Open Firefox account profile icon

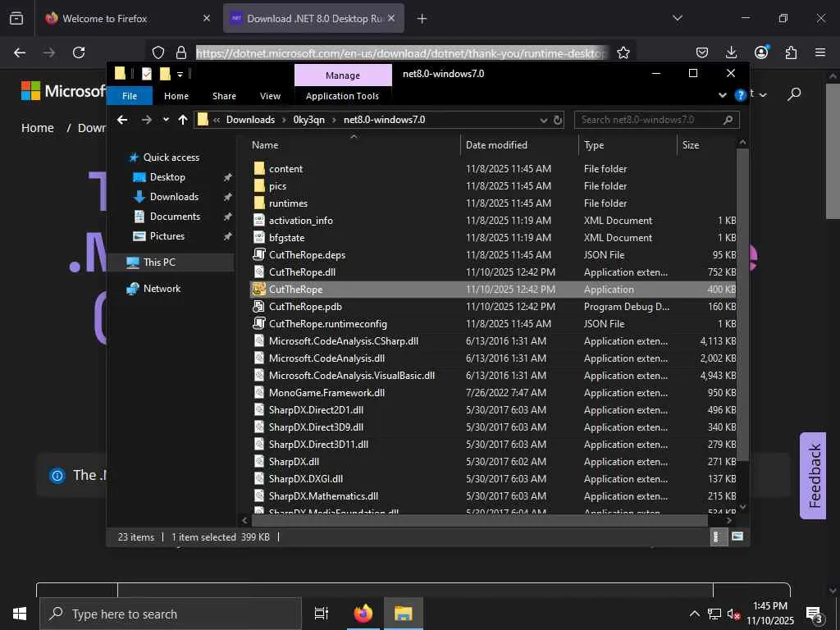click(x=761, y=52)
